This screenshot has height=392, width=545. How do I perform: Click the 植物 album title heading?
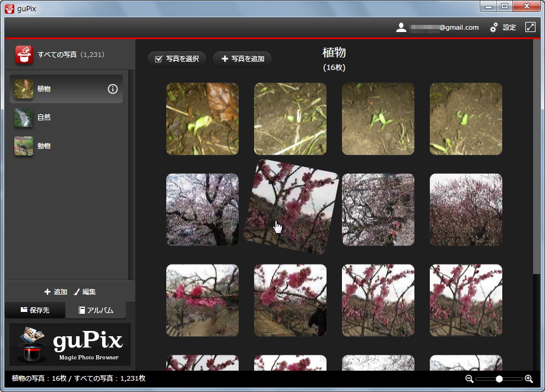coord(334,52)
